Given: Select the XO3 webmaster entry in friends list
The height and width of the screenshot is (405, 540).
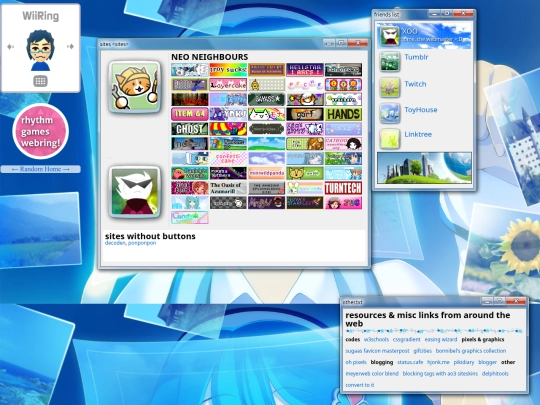Looking at the screenshot, I should click(424, 35).
